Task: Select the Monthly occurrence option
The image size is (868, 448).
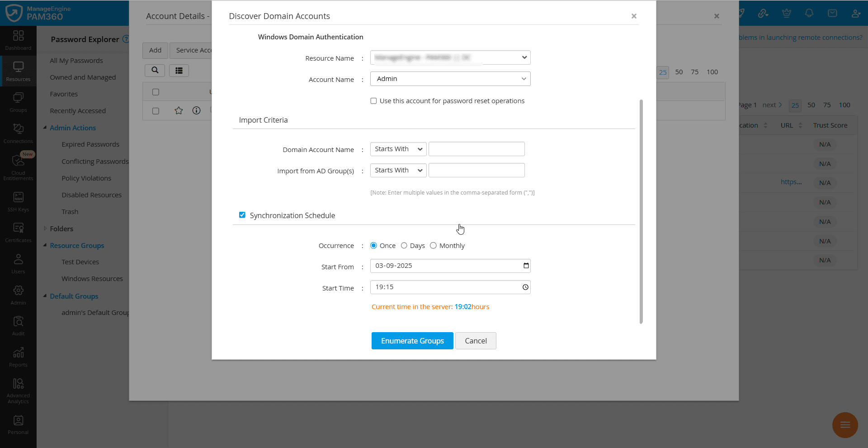Action: [x=433, y=245]
